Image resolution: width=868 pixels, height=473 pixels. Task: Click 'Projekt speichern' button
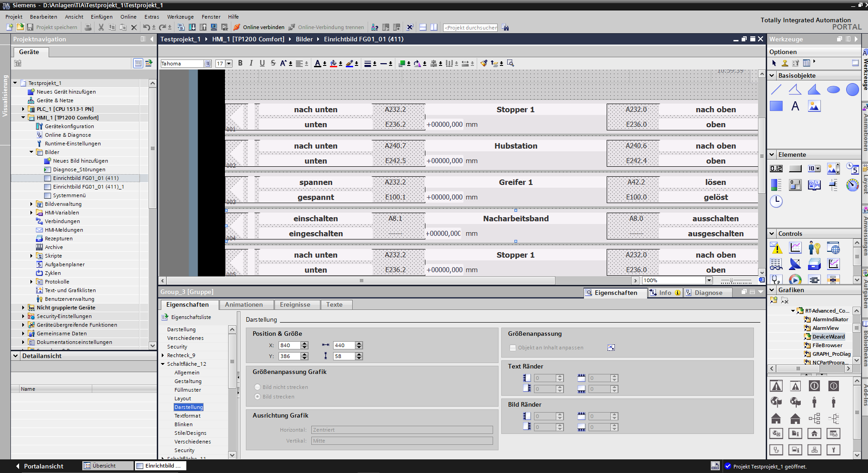[x=53, y=27]
